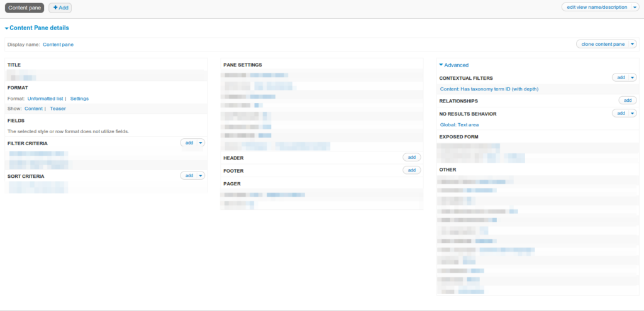Screen dimensions: 644x311
Task: Add a relationship
Action: [x=628, y=100]
